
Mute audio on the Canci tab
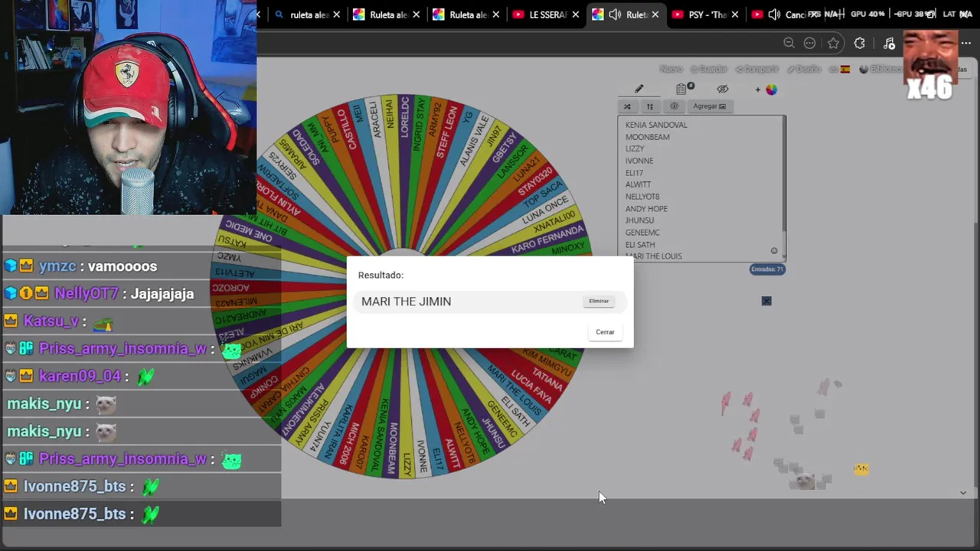point(774,15)
